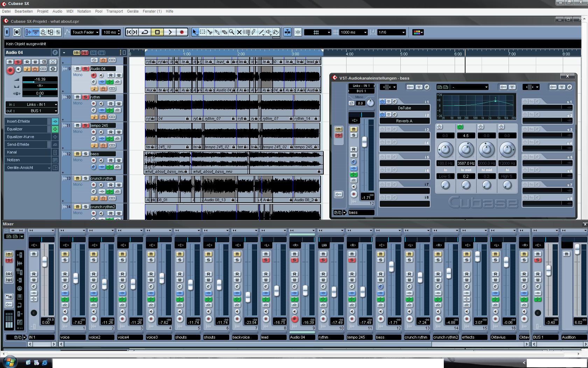
Task: Toggle solo on the tempo 245 track
Action: 85,125
